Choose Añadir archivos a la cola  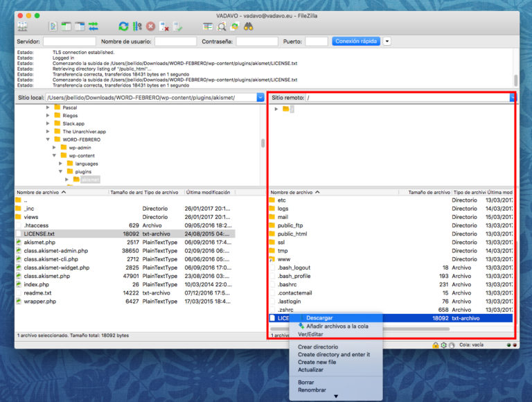point(337,326)
